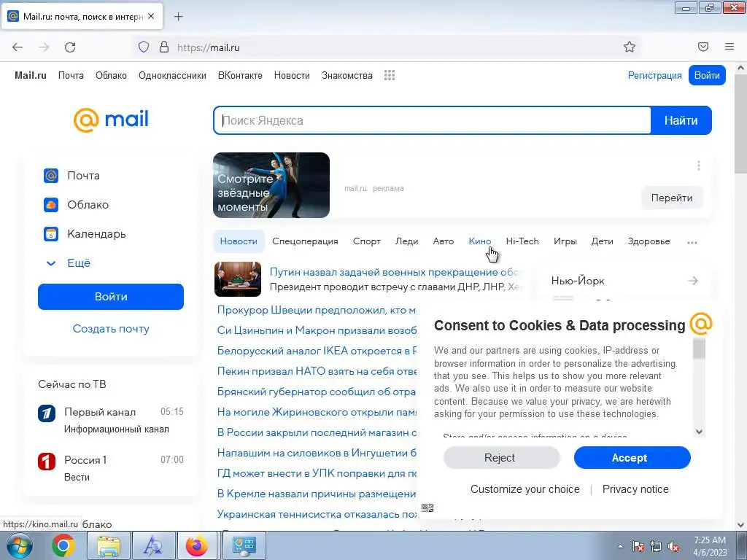Open a new tab with the plus icon

click(178, 17)
